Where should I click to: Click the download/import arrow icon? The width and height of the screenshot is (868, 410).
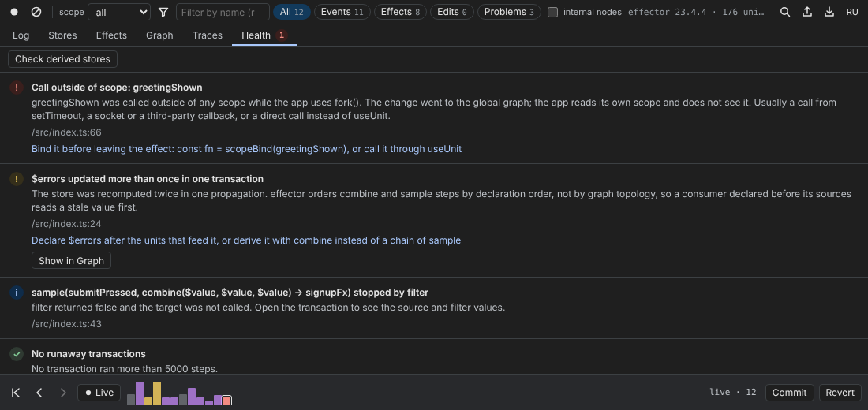pos(829,12)
